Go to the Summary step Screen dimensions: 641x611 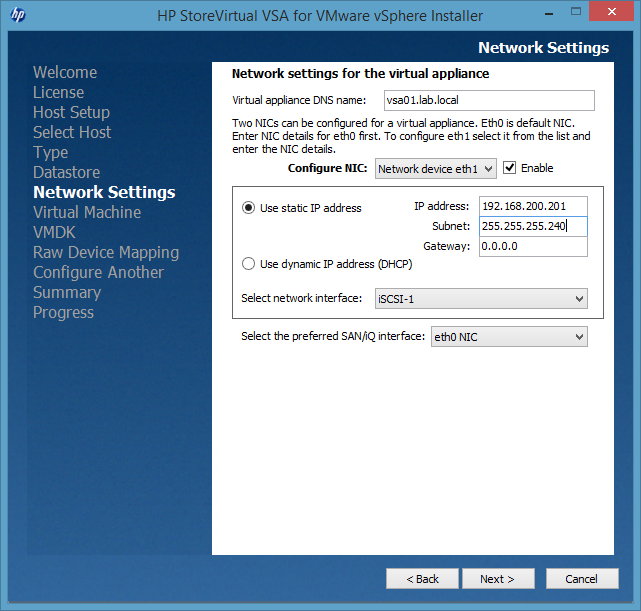click(x=67, y=293)
